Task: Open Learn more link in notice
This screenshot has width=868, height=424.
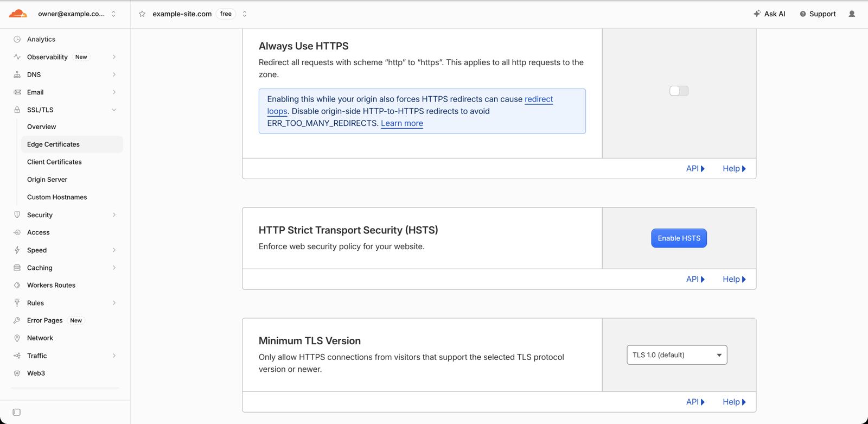Action: click(x=402, y=123)
